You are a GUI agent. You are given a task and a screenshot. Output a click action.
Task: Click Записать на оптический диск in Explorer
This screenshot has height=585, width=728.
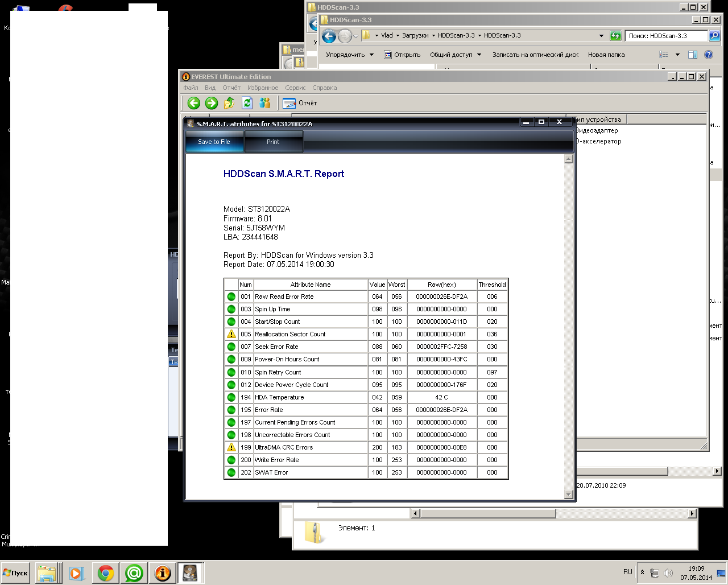pyautogui.click(x=535, y=55)
